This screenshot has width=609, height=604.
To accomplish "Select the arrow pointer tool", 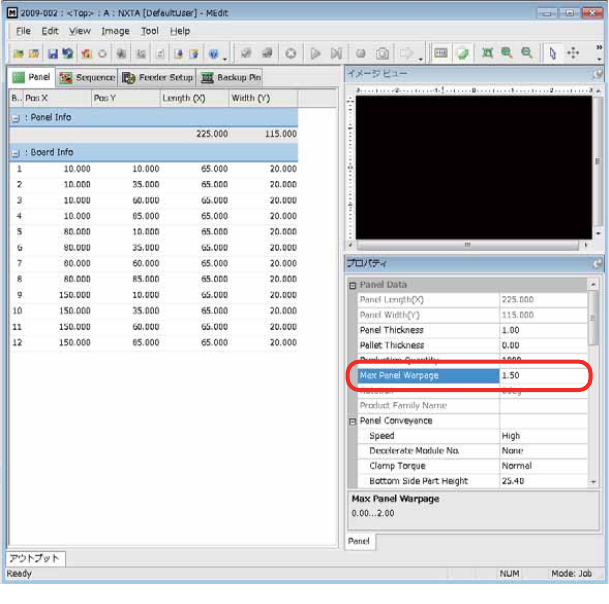I will 552,53.
